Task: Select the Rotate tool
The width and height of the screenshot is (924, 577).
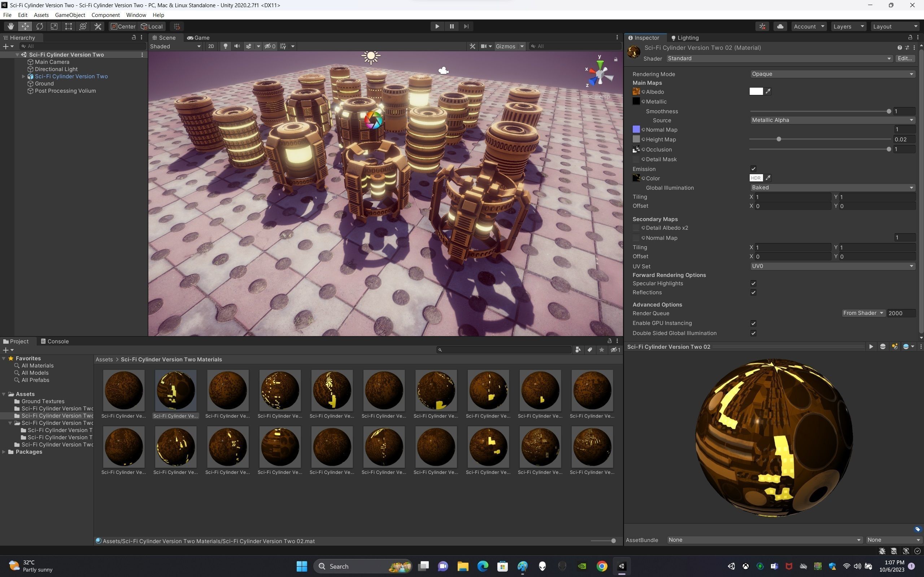Action: pyautogui.click(x=40, y=26)
